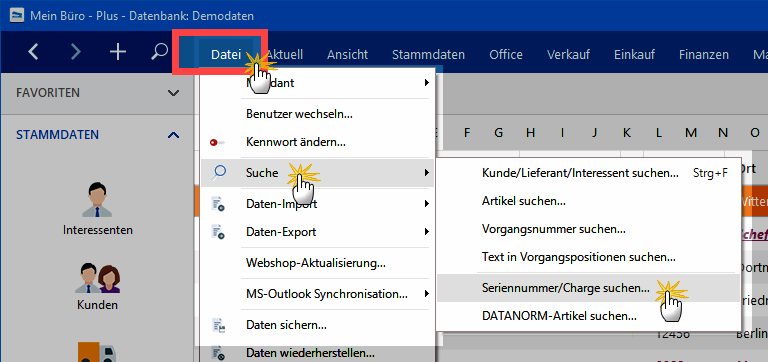The height and width of the screenshot is (362, 768).
Task: Choose Benutzer wechseln from the Datei menu
Action: [317, 115]
